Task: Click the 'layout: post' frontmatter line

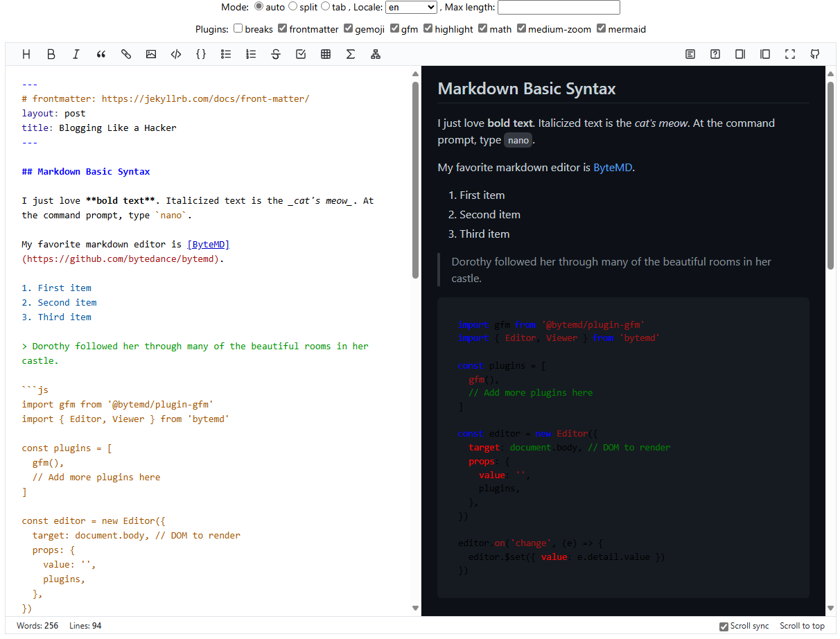Action: click(x=53, y=113)
